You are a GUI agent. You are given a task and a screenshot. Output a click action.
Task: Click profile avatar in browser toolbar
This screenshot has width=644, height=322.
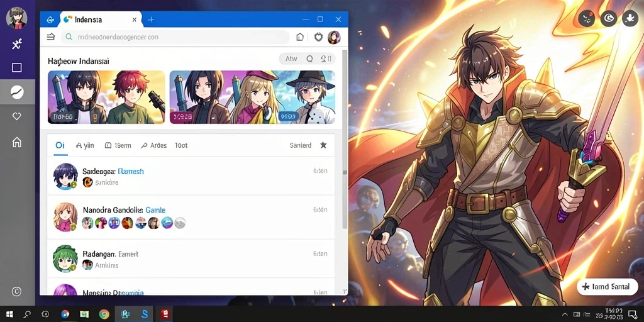point(334,37)
